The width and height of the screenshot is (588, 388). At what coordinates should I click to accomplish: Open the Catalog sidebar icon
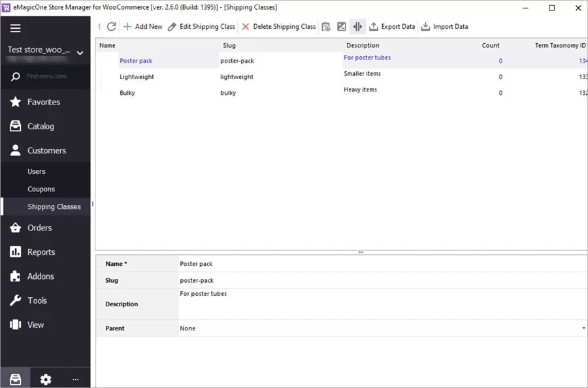(14, 126)
